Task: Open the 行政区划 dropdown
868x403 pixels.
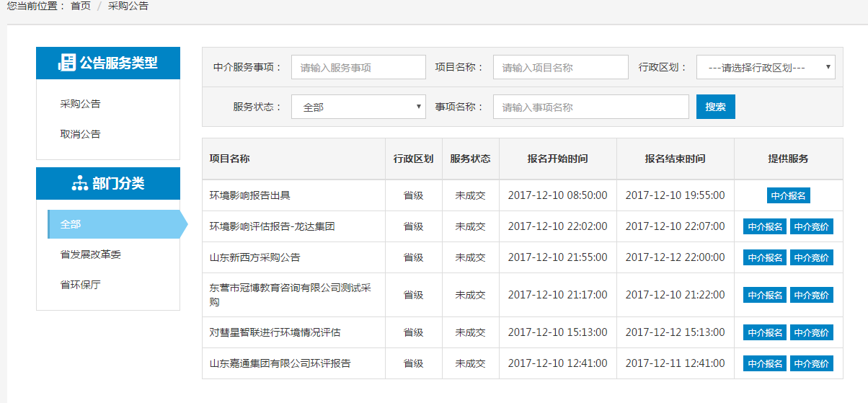Action: [x=765, y=67]
